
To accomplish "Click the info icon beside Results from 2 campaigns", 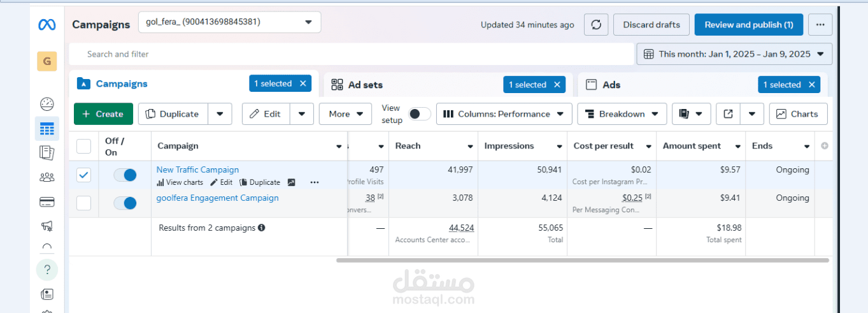I will tap(262, 228).
